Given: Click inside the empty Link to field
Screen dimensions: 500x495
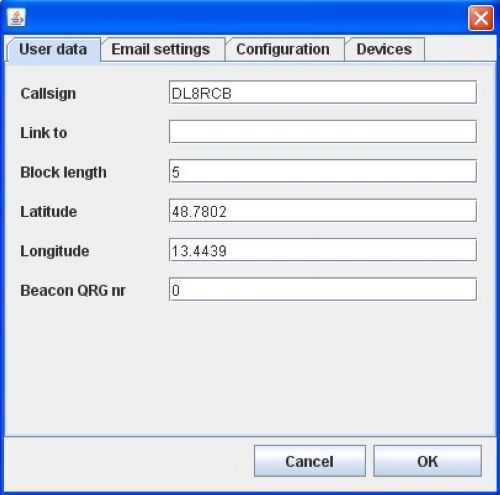Looking at the screenshot, I should tap(323, 132).
